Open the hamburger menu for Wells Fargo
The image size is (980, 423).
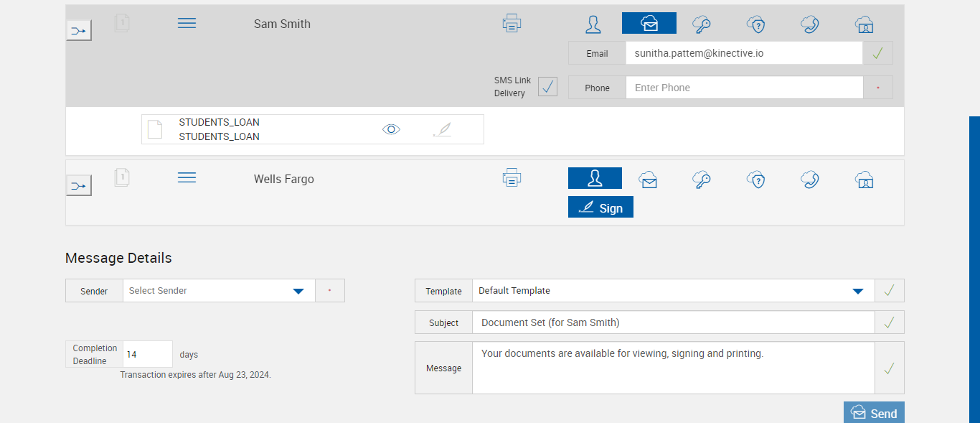pos(187,177)
